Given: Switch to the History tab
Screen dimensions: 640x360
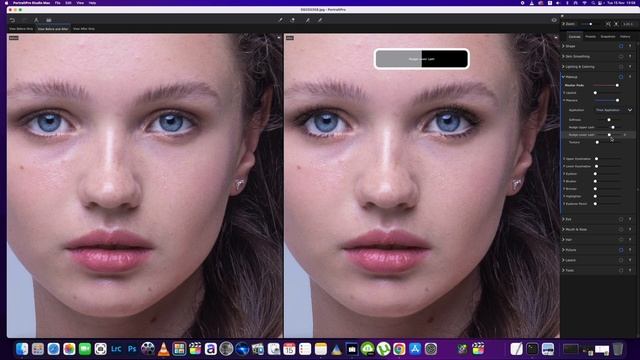Looking at the screenshot, I should tap(625, 37).
